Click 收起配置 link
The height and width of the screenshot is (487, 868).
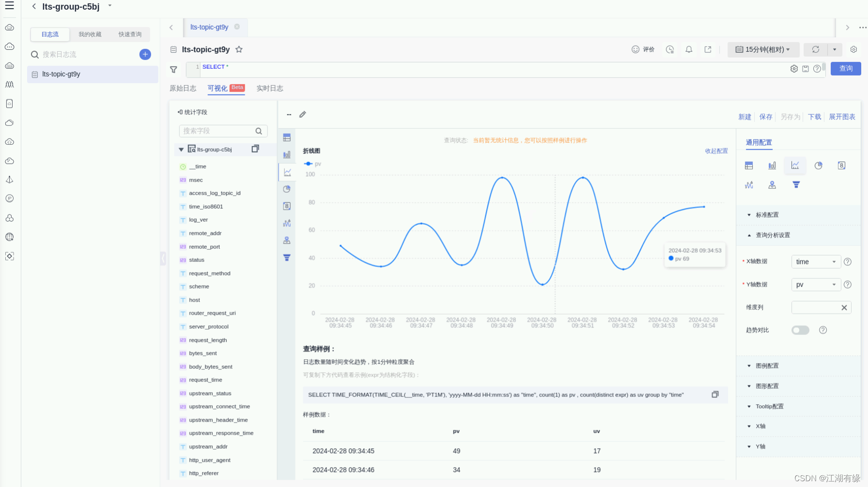click(x=716, y=151)
